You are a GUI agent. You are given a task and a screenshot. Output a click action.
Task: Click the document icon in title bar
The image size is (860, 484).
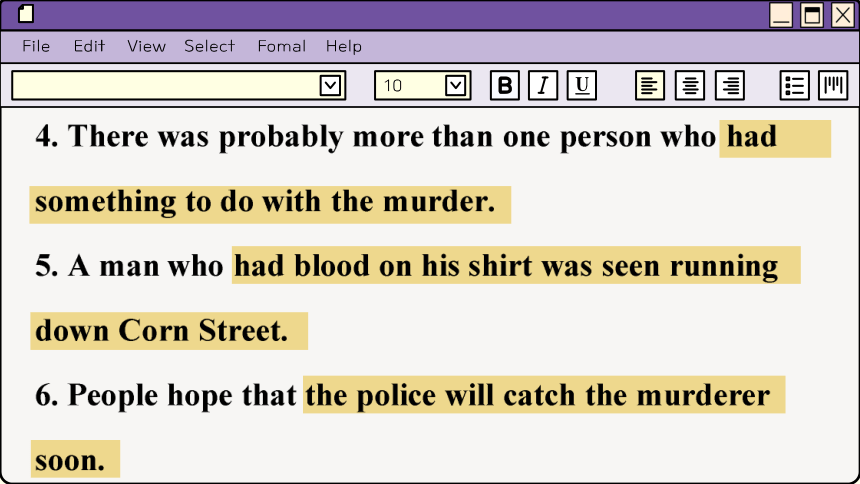tap(26, 14)
